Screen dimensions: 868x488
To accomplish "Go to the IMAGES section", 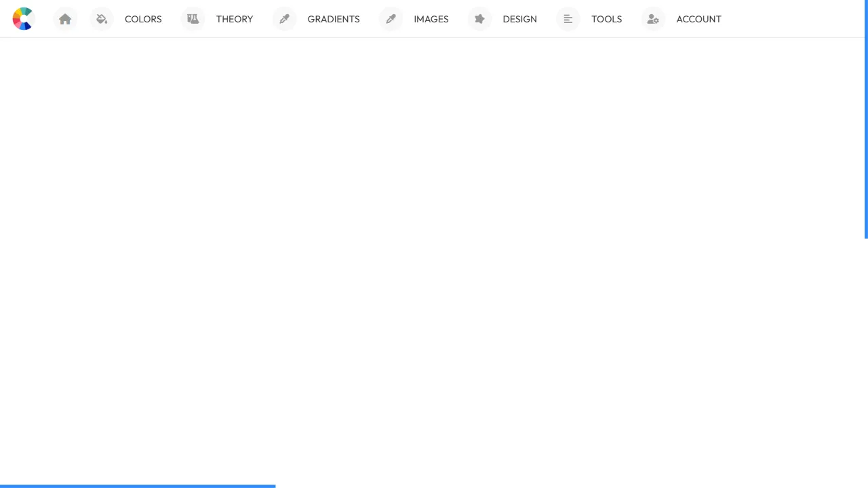I will (x=431, y=19).
